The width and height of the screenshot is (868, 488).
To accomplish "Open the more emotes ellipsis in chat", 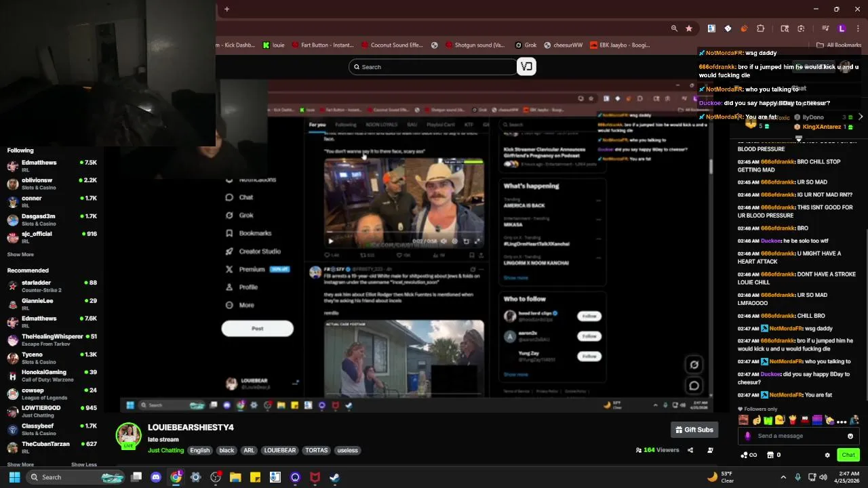I will [x=842, y=421].
